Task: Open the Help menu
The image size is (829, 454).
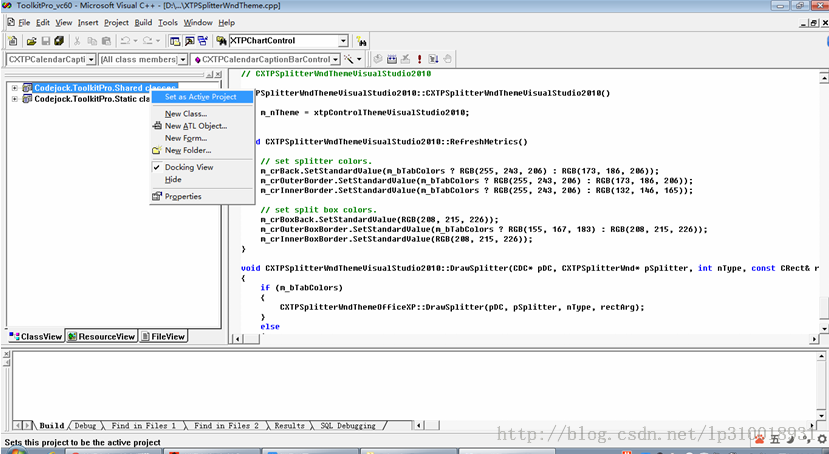Action: pyautogui.click(x=226, y=23)
